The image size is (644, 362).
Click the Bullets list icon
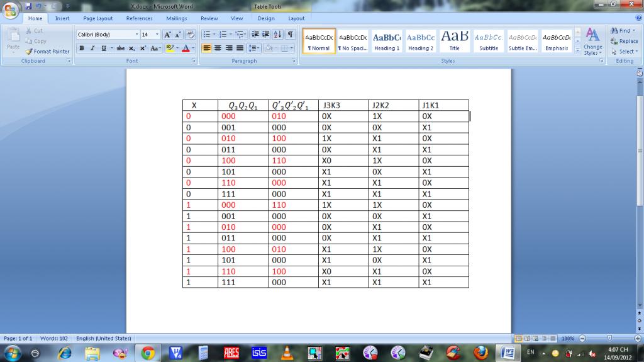(206, 35)
